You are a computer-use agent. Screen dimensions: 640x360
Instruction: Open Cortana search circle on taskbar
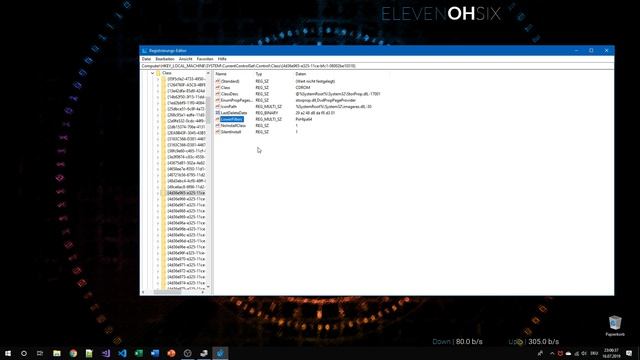[x=24, y=353]
